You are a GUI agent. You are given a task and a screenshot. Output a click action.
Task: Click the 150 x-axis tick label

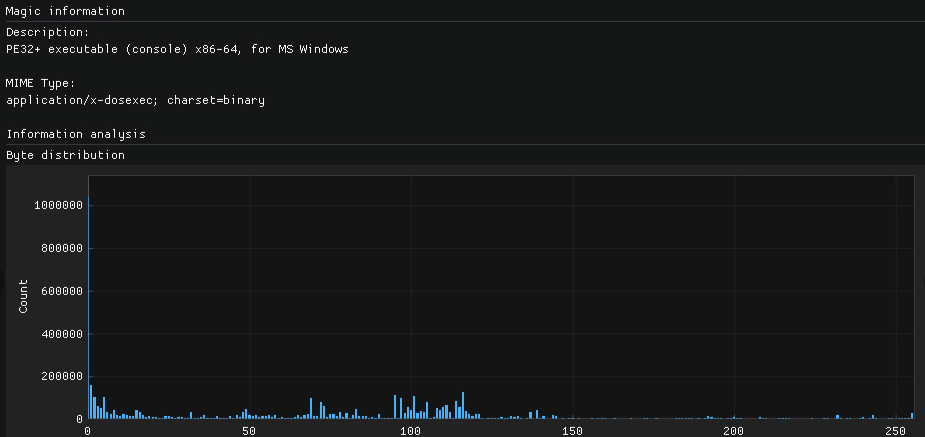point(572,431)
